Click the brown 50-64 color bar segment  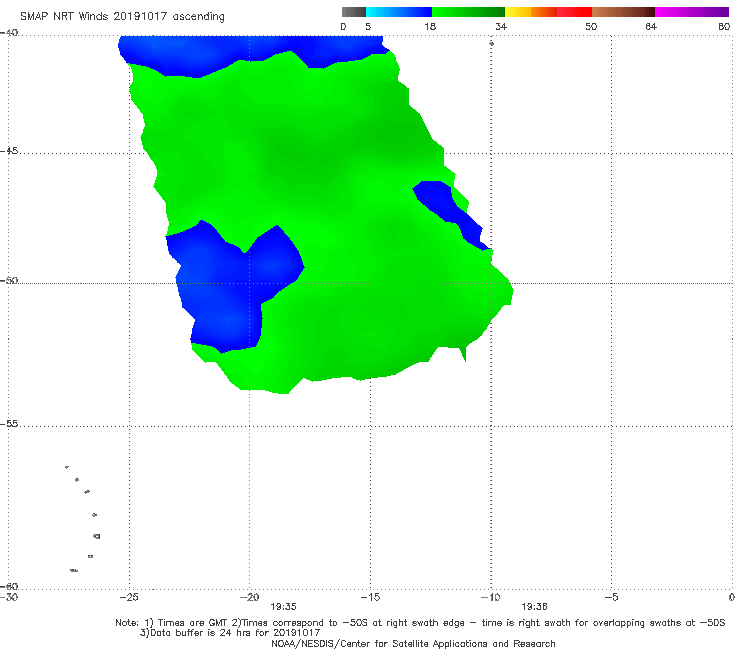click(x=623, y=12)
